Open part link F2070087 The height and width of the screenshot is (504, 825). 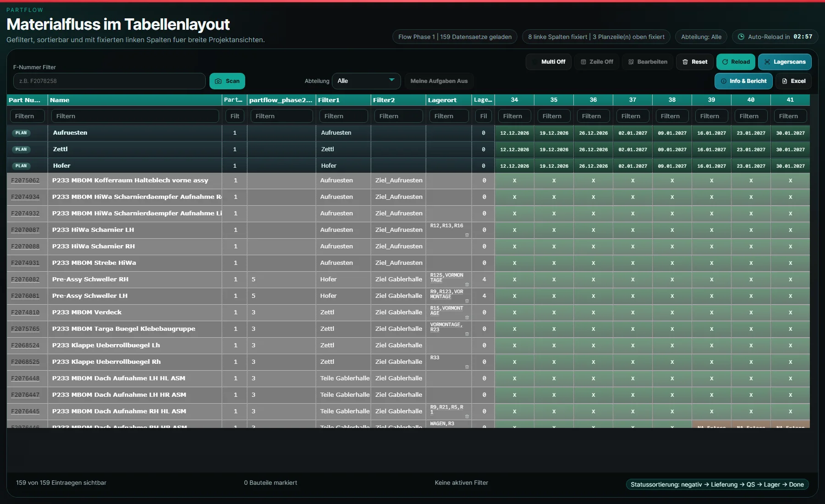25,230
